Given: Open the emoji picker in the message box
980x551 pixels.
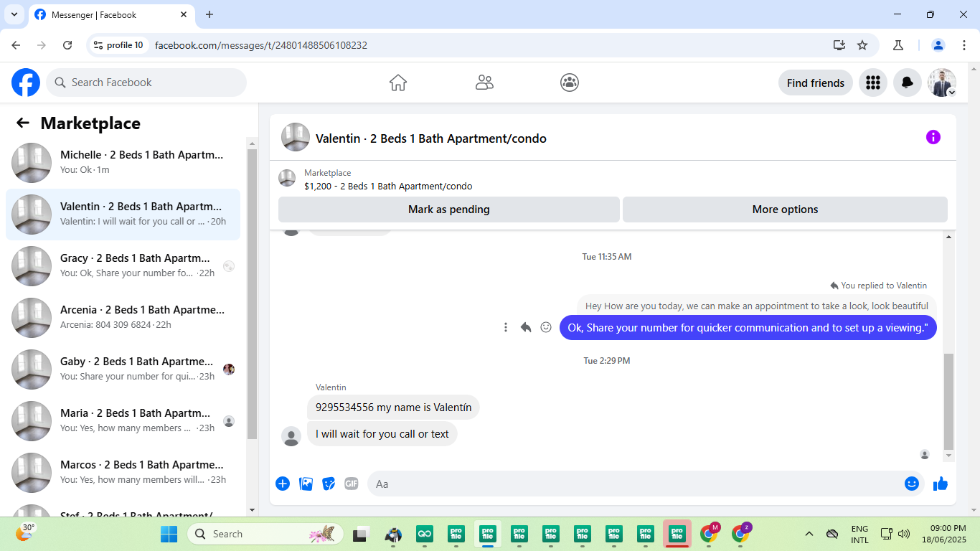Looking at the screenshot, I should click(x=912, y=484).
